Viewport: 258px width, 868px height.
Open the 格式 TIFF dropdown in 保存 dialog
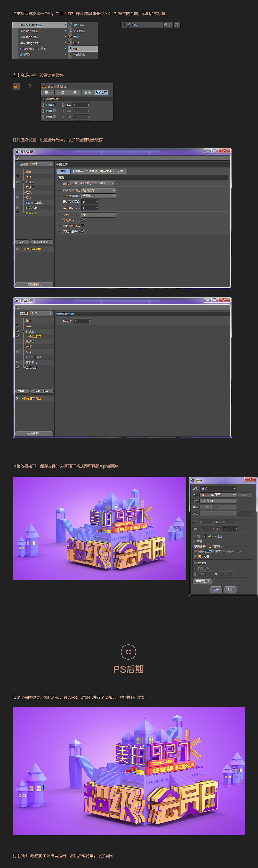[x=218, y=495]
